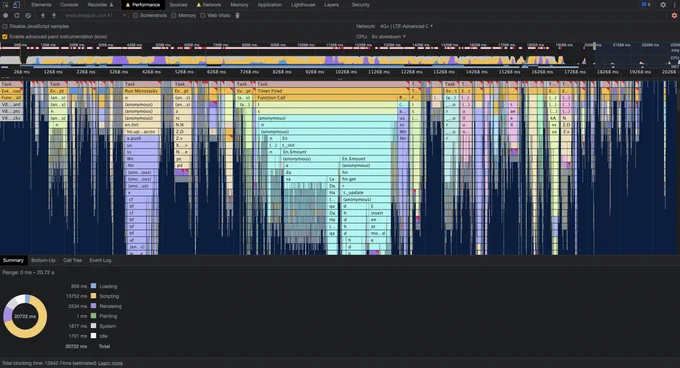Click the 13752 ms Scripting value
Screen dimensions: 680x368
76,296
